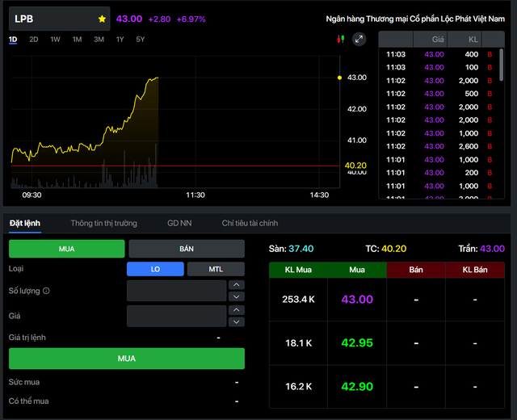This screenshot has width=517, height=420.
Task: Choose the MUA side toggle at top
Action: (x=66, y=249)
